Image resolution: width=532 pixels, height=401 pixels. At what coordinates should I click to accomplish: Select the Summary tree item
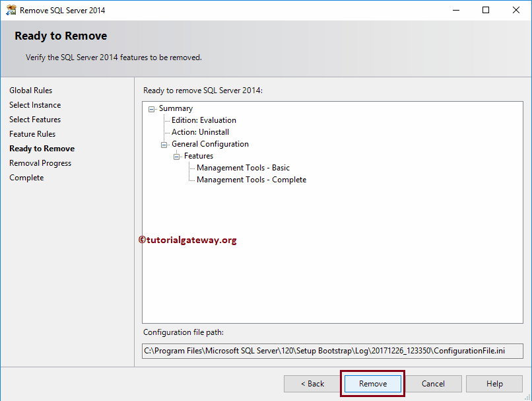(176, 108)
